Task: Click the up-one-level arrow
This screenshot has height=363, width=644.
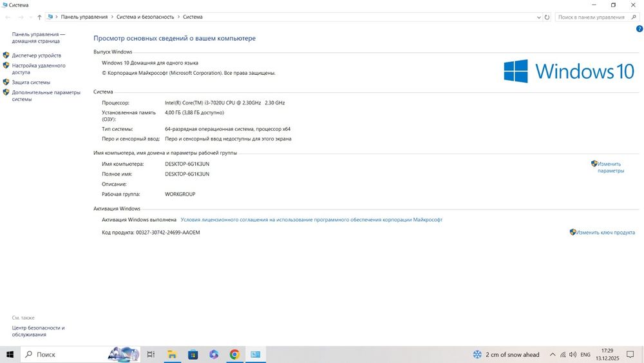Action: tap(39, 17)
